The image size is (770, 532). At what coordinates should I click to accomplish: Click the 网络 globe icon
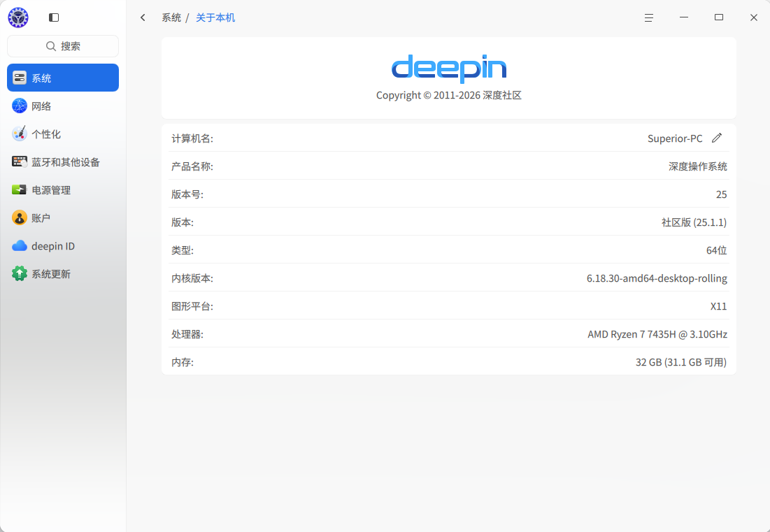tap(20, 106)
